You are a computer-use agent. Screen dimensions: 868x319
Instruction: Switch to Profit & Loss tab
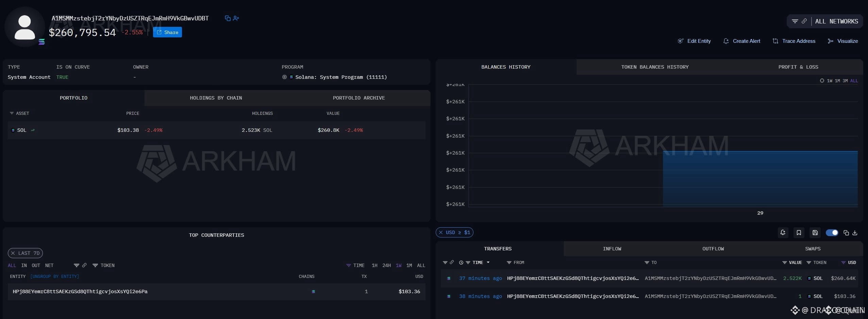tap(798, 67)
